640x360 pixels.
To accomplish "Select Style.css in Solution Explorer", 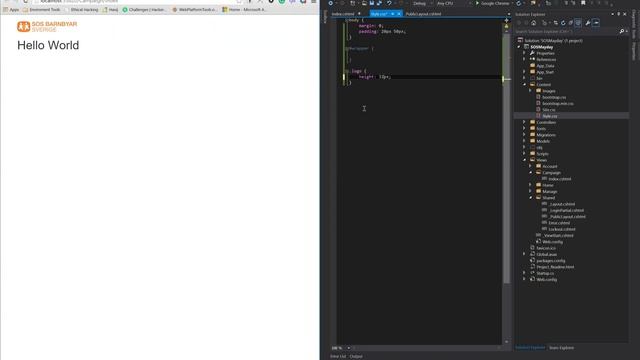I will (x=549, y=116).
